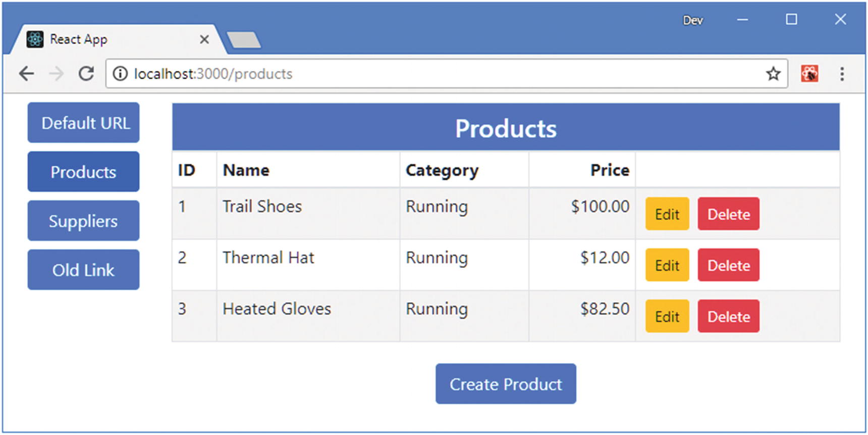
Task: Reload the page with refresh icon
Action: tap(86, 74)
